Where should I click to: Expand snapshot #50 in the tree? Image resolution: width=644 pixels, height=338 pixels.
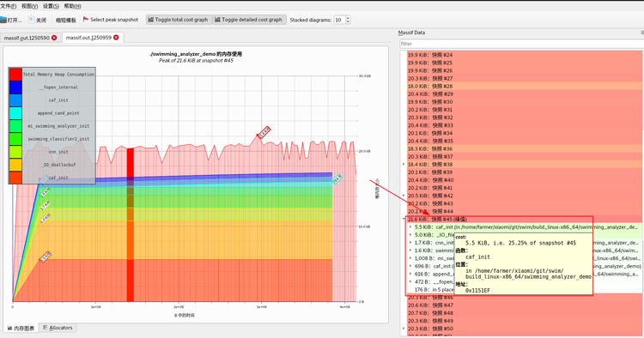[404, 329]
